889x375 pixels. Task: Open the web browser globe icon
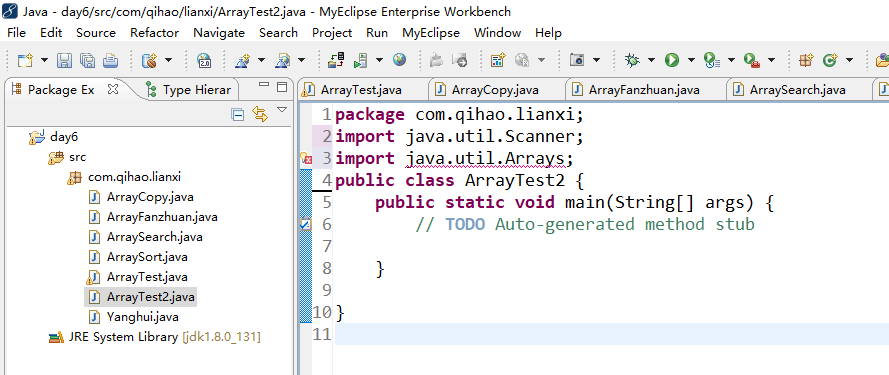coord(399,59)
